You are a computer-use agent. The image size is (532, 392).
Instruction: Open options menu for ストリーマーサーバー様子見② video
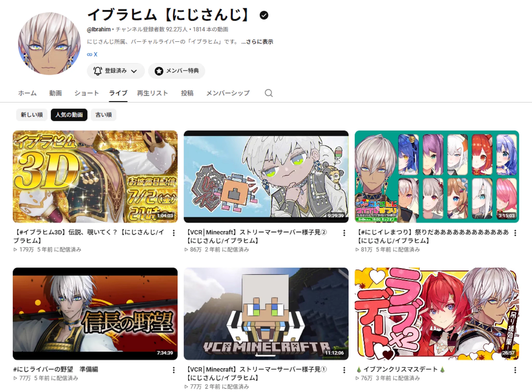(344, 233)
